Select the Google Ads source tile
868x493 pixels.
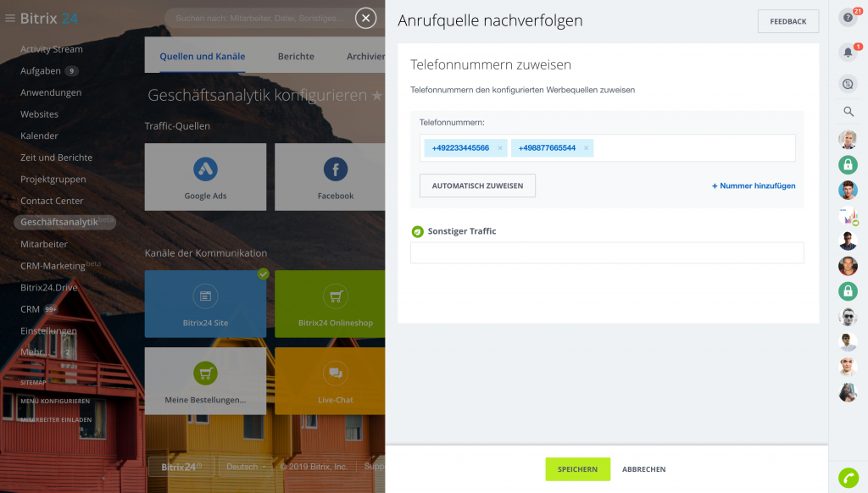pyautogui.click(x=205, y=177)
